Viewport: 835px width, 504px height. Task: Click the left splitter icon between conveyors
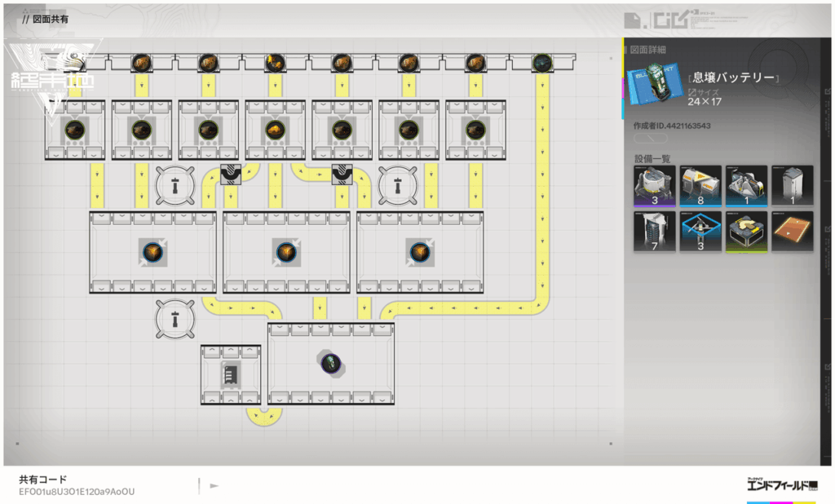point(232,173)
